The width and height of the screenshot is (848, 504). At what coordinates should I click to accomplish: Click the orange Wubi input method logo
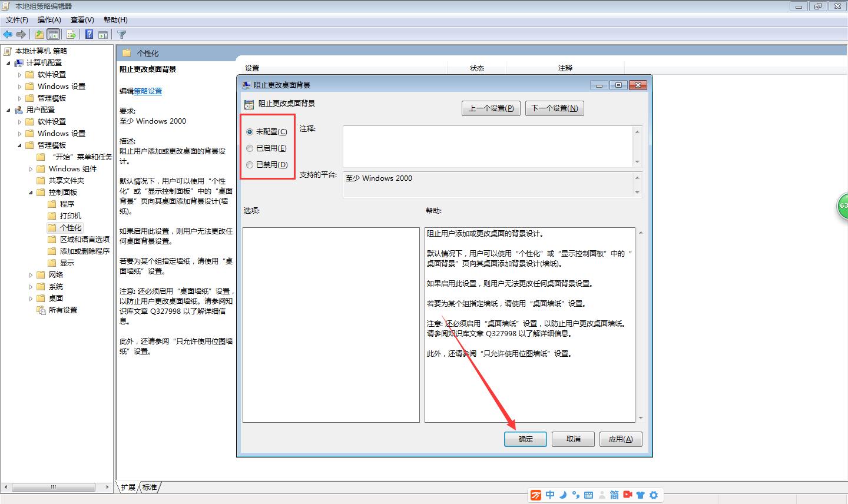point(535,495)
